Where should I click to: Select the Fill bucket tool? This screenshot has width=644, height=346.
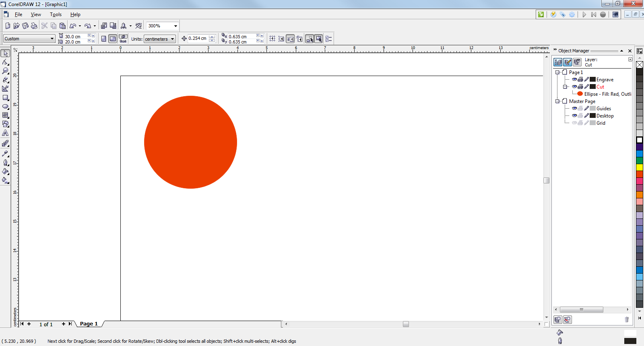click(5, 171)
